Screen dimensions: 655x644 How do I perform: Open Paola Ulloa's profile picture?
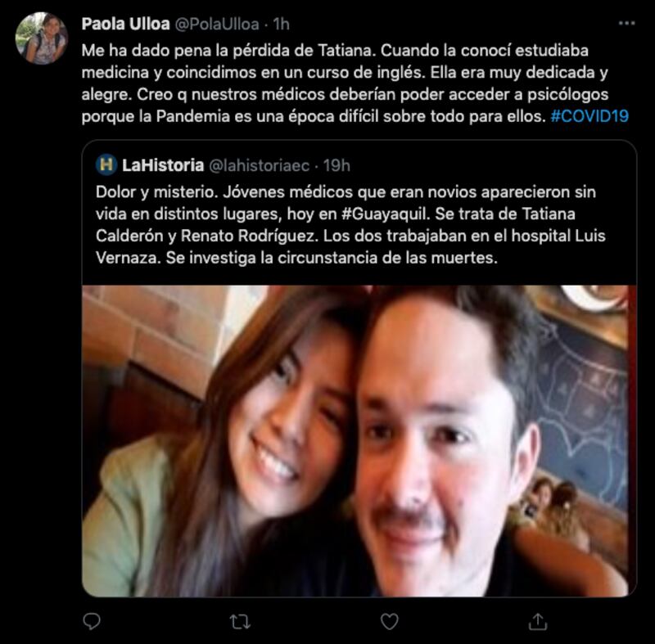[x=41, y=38]
